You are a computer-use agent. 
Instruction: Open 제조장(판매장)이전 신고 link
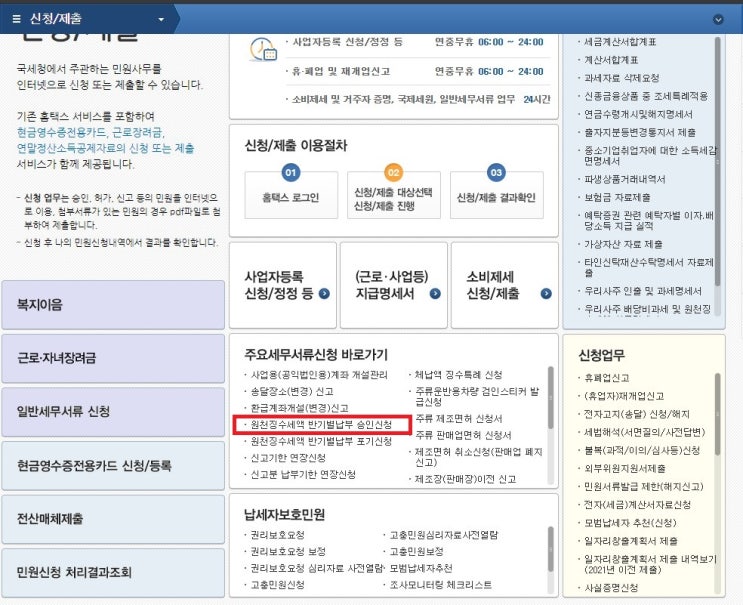465,479
